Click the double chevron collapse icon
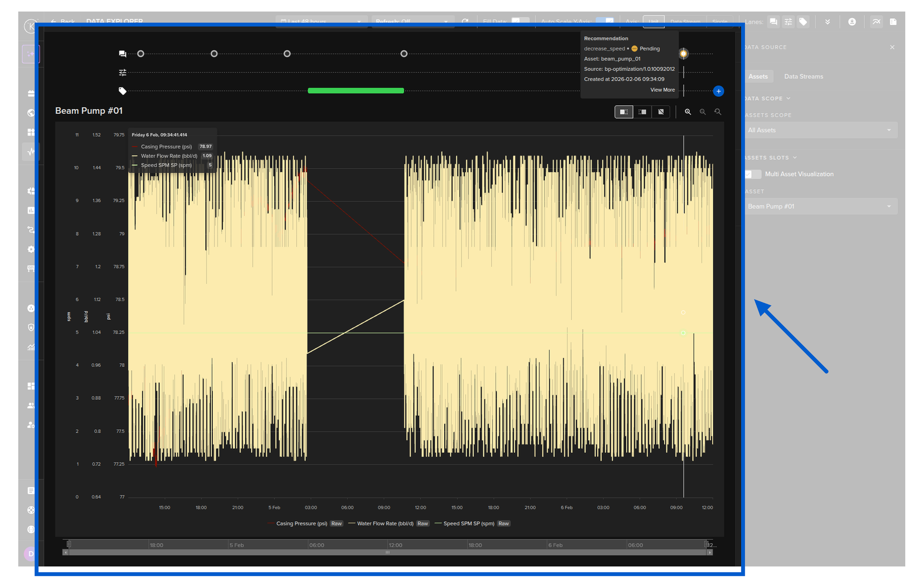 [827, 22]
